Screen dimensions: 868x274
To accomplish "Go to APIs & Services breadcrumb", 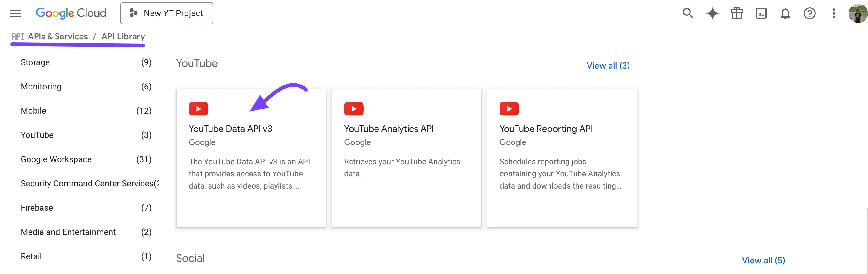I will (58, 36).
